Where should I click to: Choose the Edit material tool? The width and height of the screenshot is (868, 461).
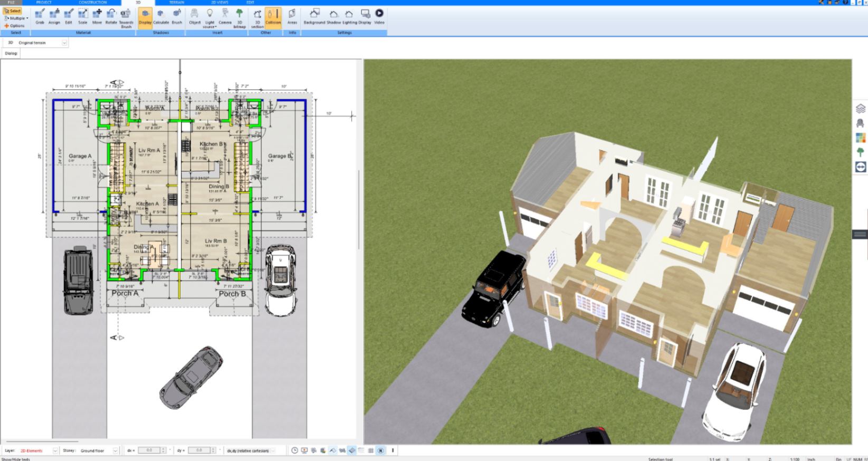69,17
